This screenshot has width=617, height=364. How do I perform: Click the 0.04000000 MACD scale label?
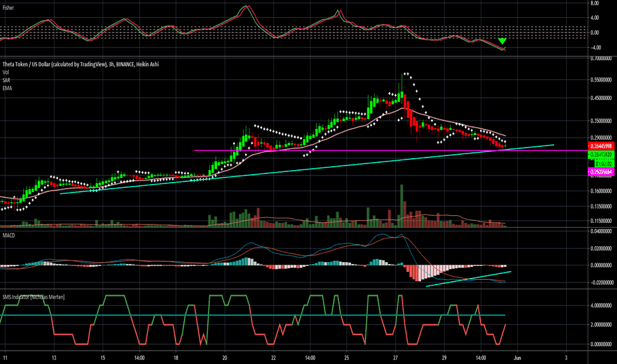pos(601,232)
